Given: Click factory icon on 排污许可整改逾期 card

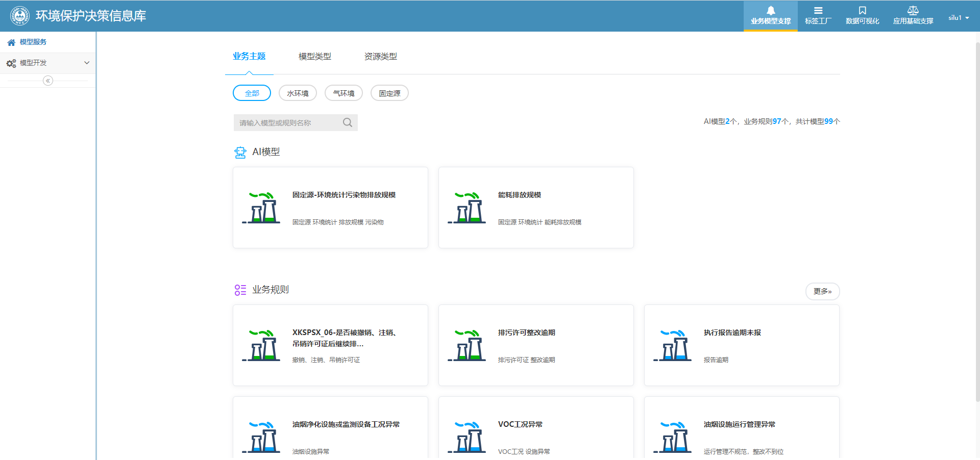Looking at the screenshot, I should click(x=467, y=346).
